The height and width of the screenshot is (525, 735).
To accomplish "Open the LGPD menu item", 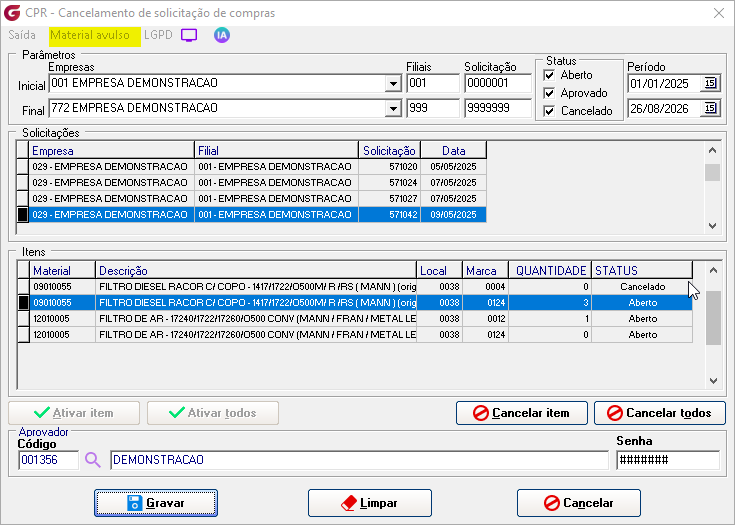I will point(158,35).
